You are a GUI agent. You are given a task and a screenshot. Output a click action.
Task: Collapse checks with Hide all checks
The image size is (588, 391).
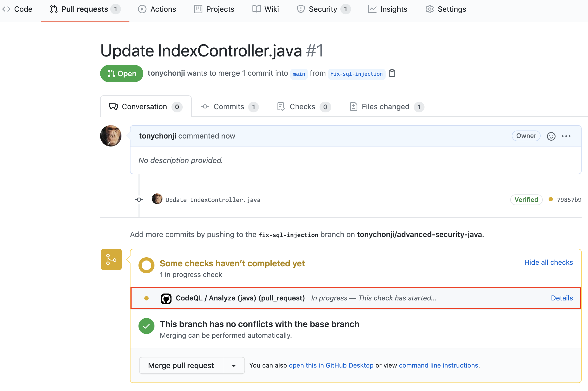click(548, 262)
